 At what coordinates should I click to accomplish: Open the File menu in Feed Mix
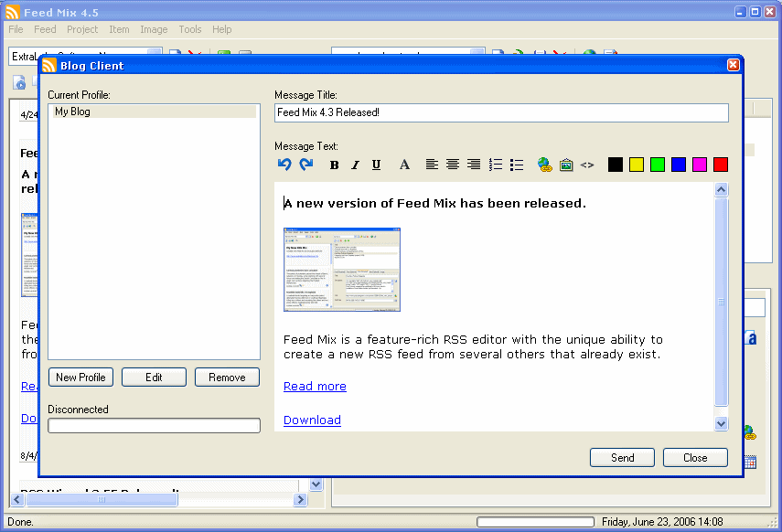tap(16, 29)
